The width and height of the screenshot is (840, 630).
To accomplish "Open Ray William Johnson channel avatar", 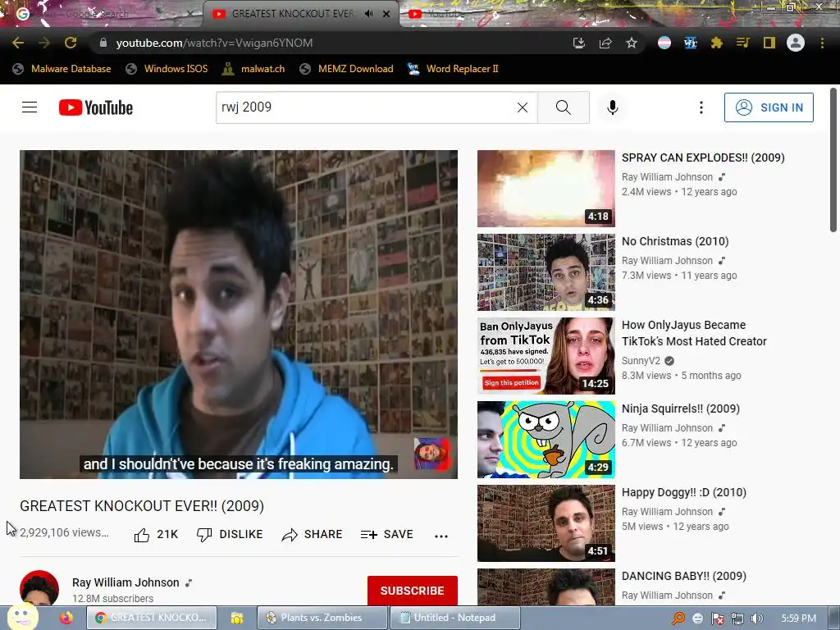I will click(39, 588).
